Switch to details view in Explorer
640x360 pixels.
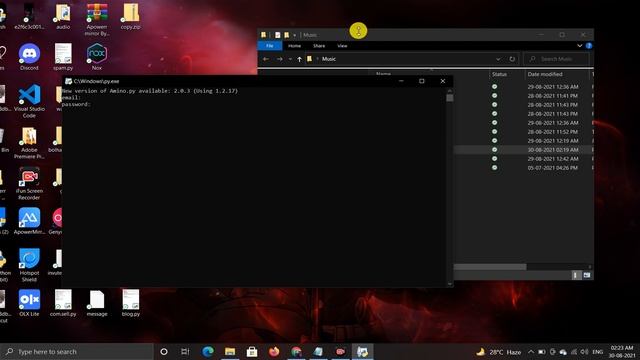[x=576, y=276]
